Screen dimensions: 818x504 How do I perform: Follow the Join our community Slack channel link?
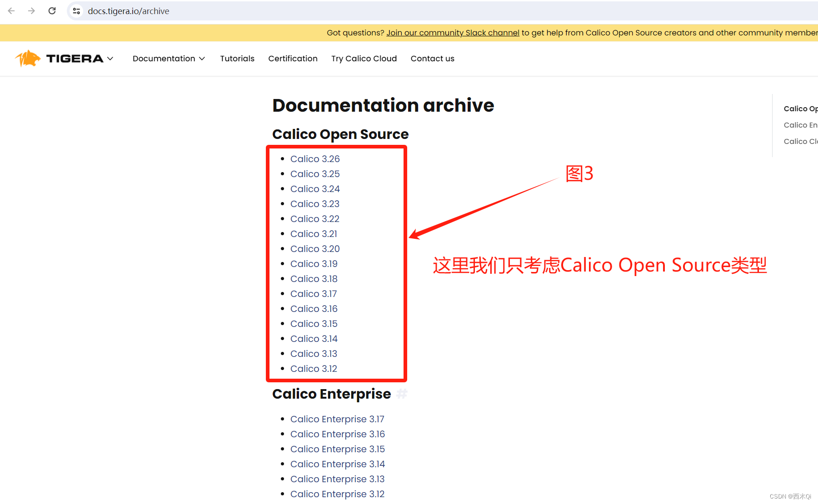pos(453,33)
